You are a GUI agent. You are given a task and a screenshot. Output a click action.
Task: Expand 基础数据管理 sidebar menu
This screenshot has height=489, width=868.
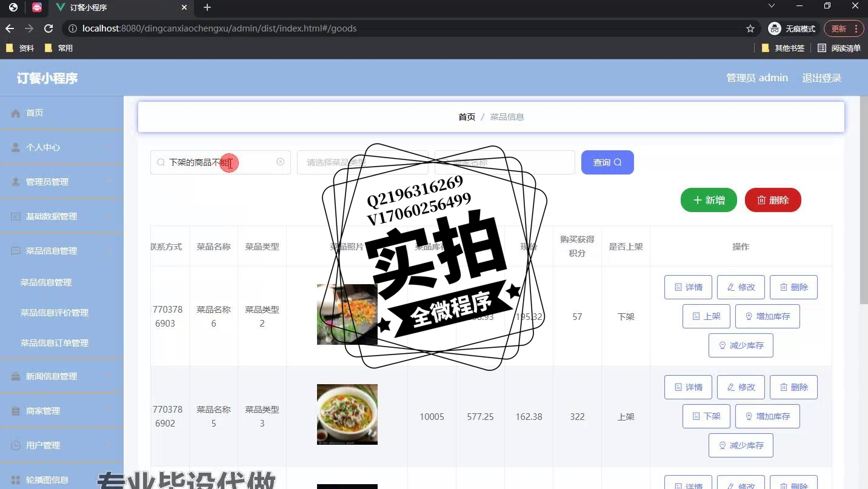62,216
